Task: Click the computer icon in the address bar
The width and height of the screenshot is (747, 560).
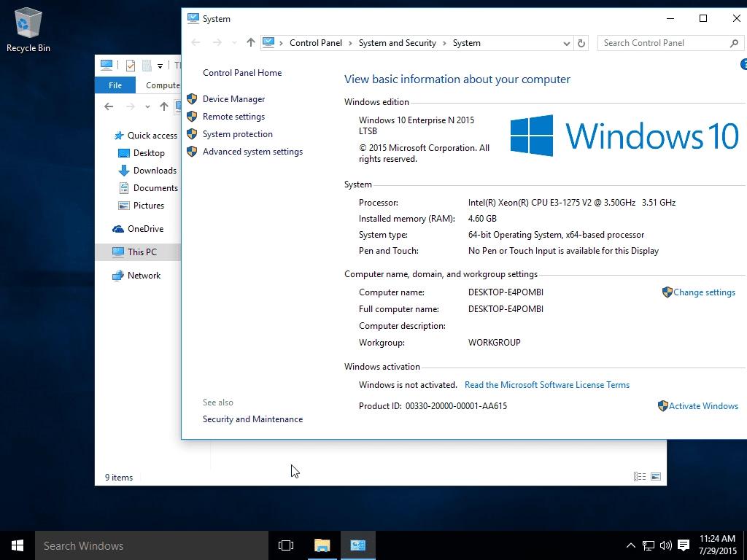Action: point(268,43)
